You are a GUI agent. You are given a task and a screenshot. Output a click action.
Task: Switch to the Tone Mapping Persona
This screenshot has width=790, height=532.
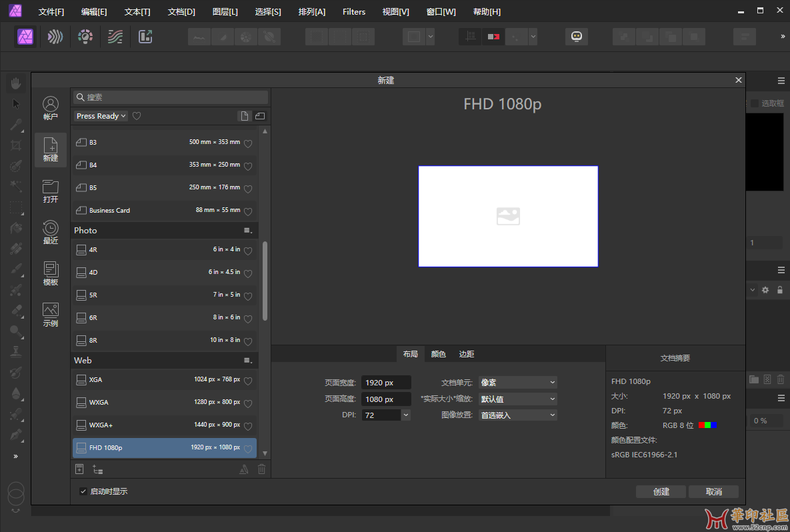pos(115,36)
